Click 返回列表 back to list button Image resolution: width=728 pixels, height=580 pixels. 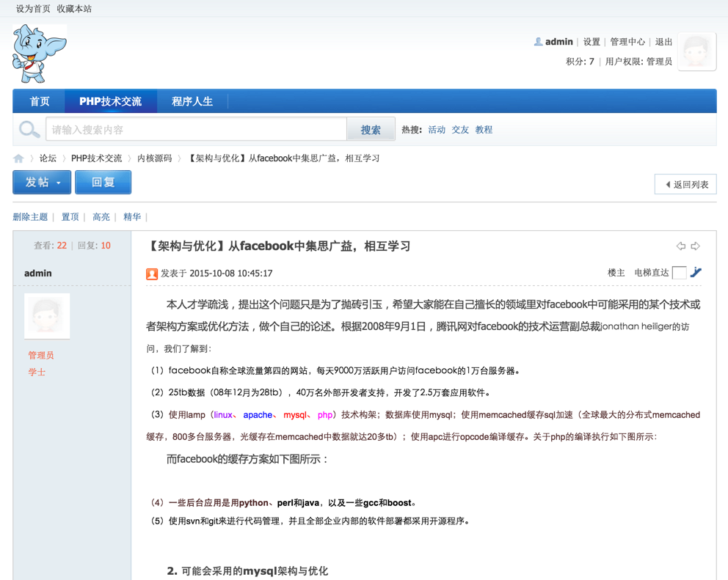(x=685, y=184)
